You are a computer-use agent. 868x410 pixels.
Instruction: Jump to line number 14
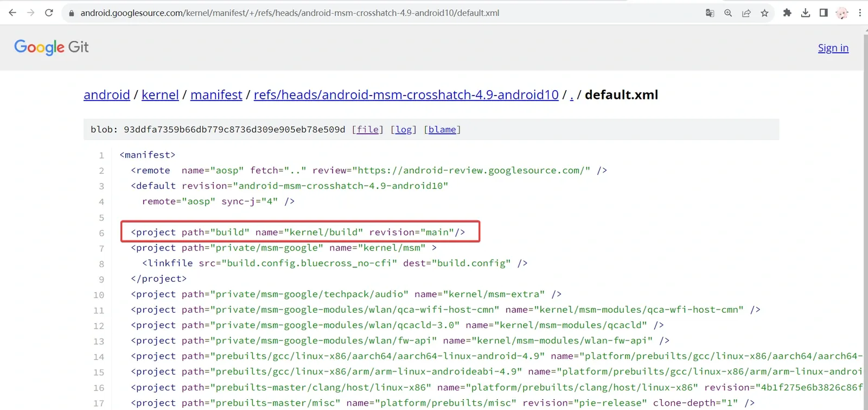coord(99,357)
